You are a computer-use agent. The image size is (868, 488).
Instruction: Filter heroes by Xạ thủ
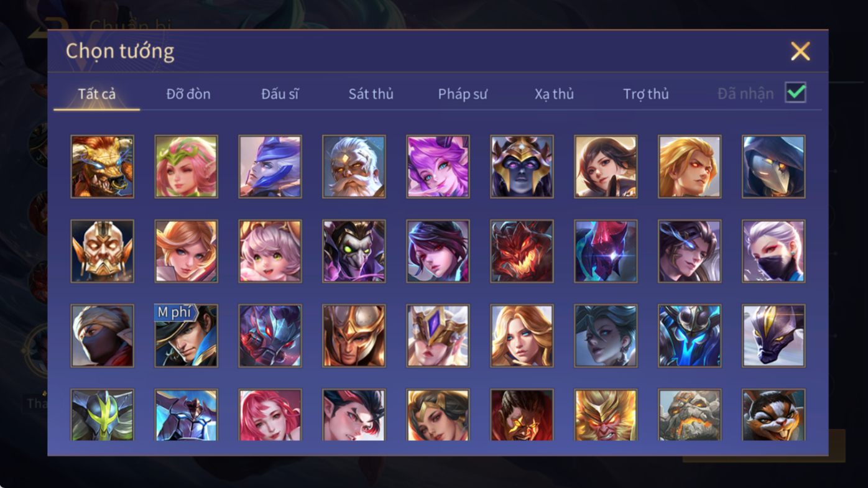pos(554,94)
